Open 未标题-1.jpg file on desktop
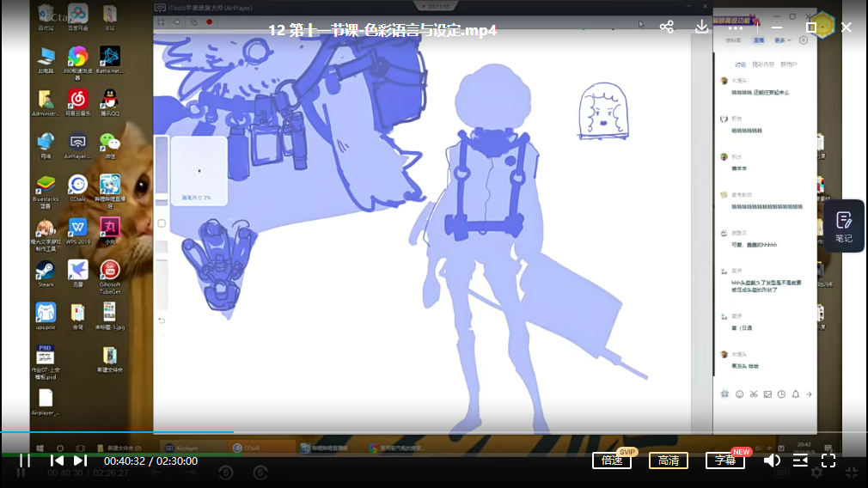The width and height of the screenshot is (868, 488). 110,316
